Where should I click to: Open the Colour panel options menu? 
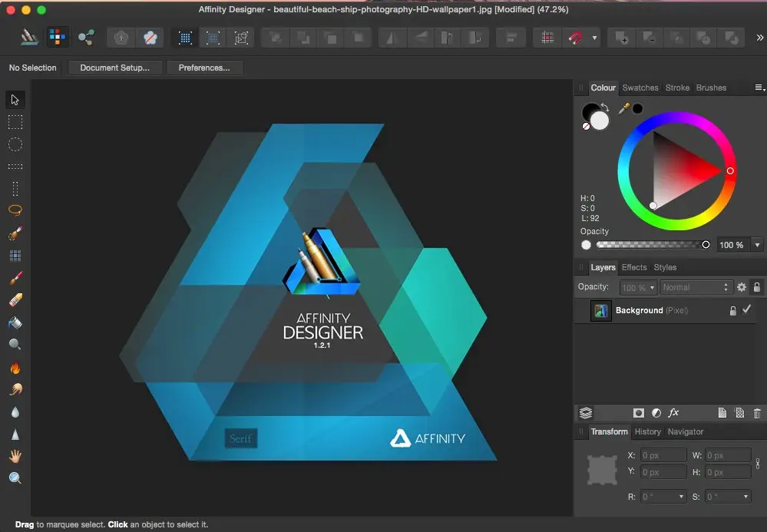tap(759, 88)
